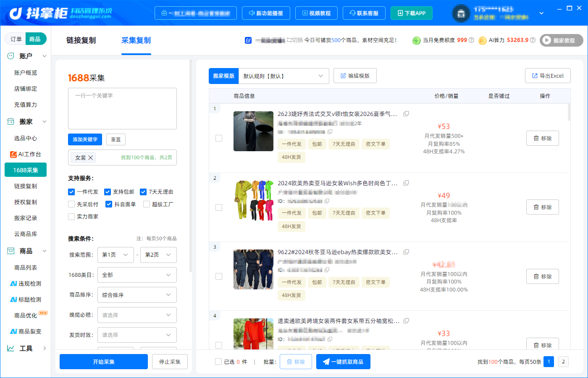This screenshot has height=378, width=588.
Task: Open the 默认规则 template dropdown
Action: click(283, 76)
